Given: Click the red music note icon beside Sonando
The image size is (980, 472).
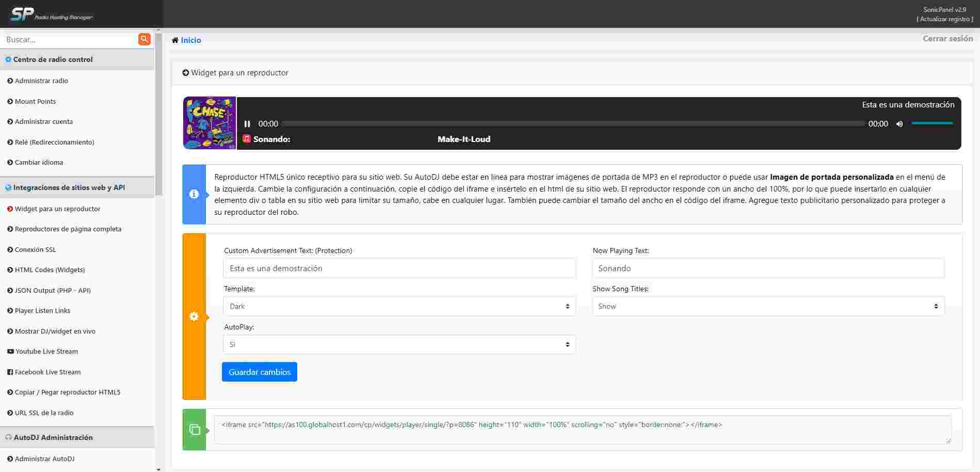Looking at the screenshot, I should point(247,139).
